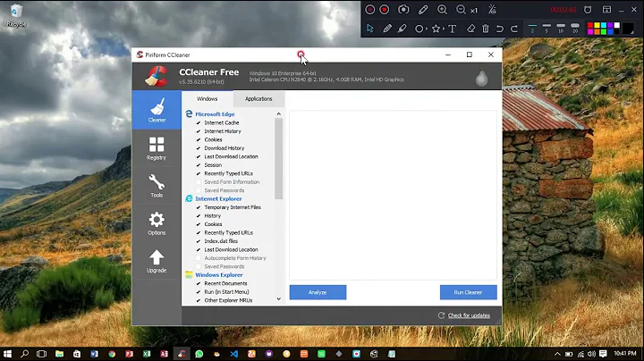
Task: Click the Microsoft Edge group heading
Action: 215,114
